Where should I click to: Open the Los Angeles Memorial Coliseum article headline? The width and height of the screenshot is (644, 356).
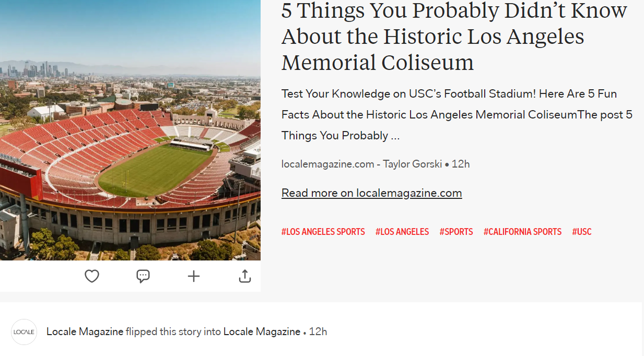tap(454, 37)
